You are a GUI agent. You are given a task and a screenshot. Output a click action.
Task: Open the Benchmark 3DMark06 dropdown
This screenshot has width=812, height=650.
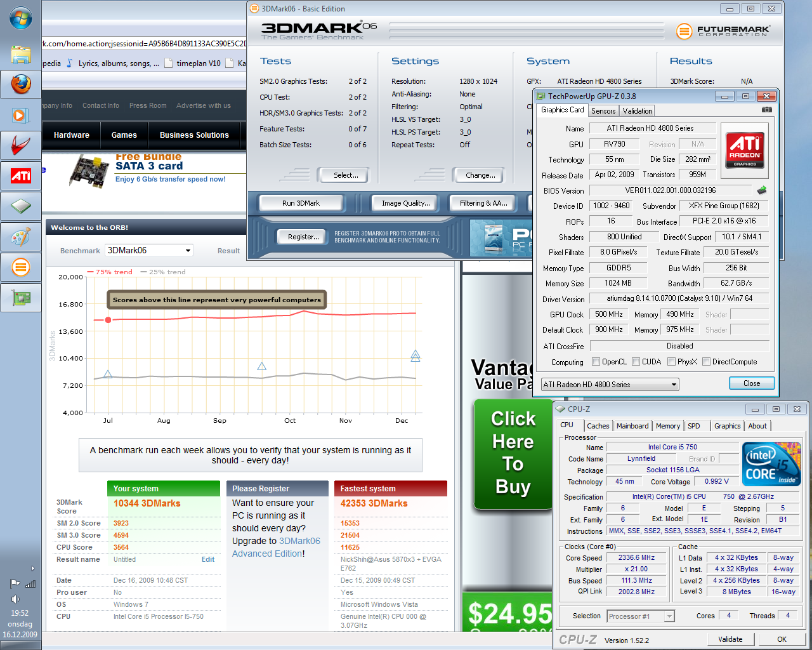click(x=149, y=250)
